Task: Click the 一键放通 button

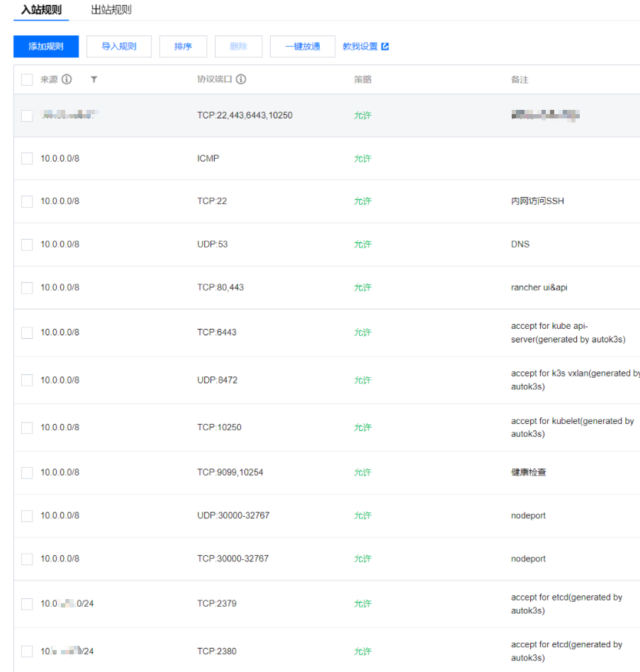Action: tap(303, 46)
